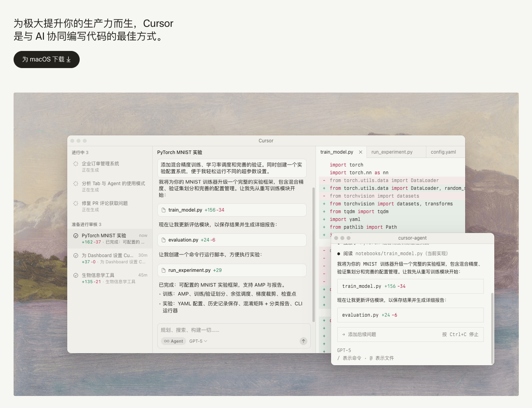Click the / 表示命令 hint text
This screenshot has height=408, width=532.
click(x=349, y=358)
